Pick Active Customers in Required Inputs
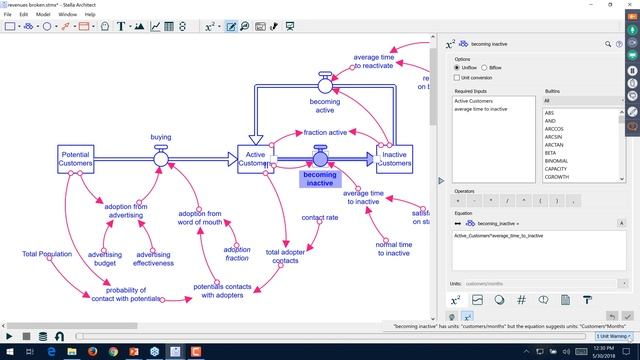This screenshot has height=360, width=640. tap(473, 101)
